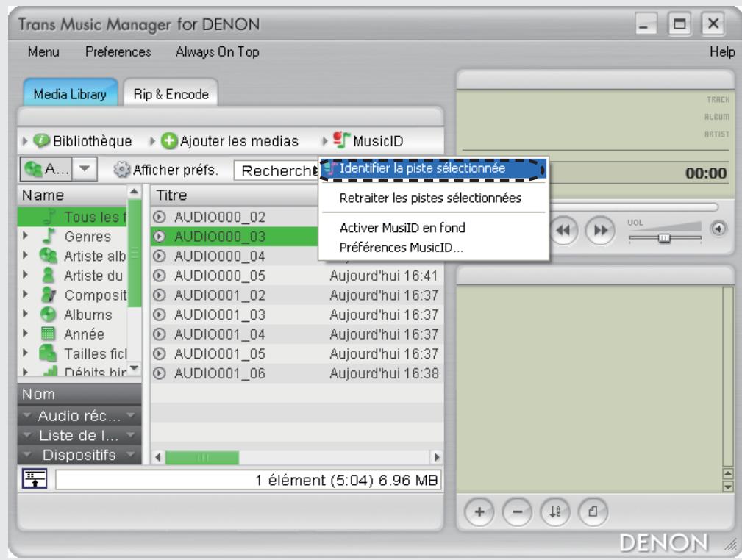Switch to the Rip & Encode tab
This screenshot has width=742, height=560.
pos(171,93)
